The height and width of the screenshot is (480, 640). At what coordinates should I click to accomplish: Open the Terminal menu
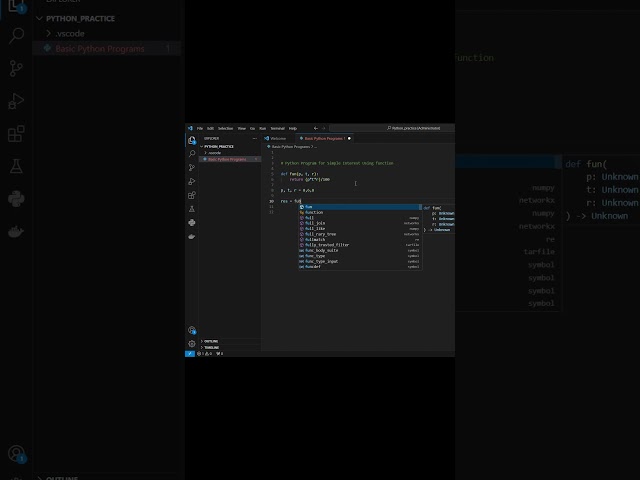[x=278, y=128]
